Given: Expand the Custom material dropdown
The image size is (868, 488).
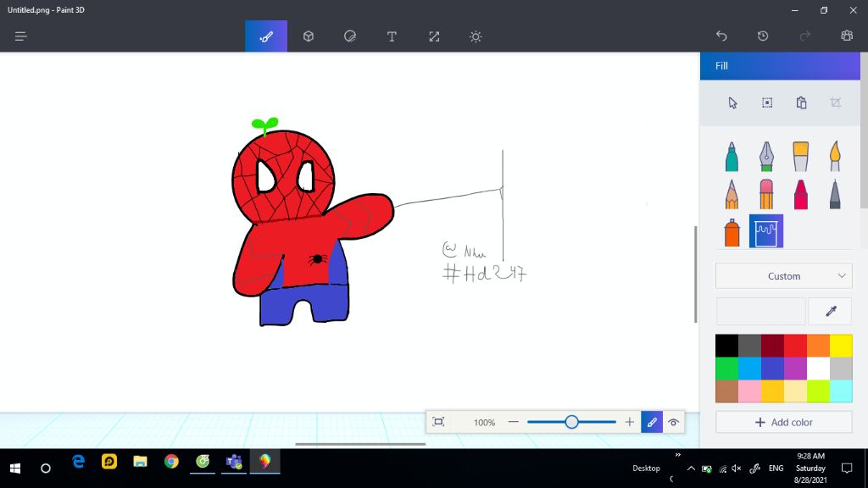Looking at the screenshot, I should [784, 276].
